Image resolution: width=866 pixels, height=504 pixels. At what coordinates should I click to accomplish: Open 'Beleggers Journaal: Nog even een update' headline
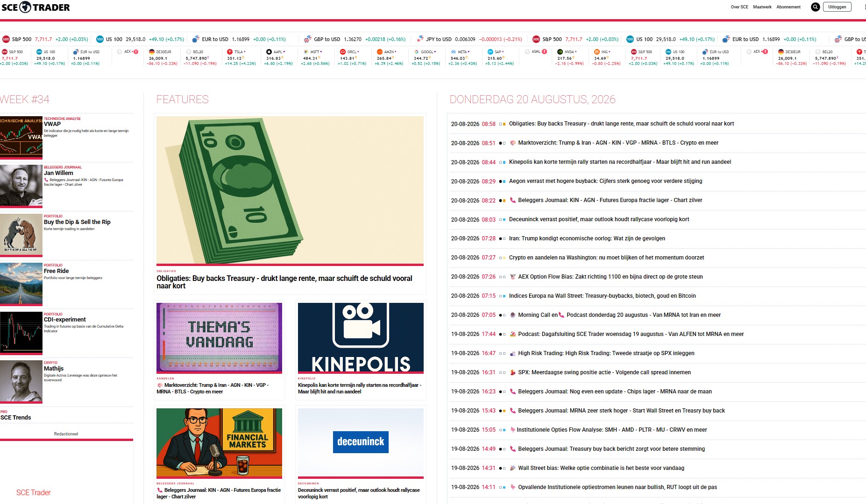615,392
